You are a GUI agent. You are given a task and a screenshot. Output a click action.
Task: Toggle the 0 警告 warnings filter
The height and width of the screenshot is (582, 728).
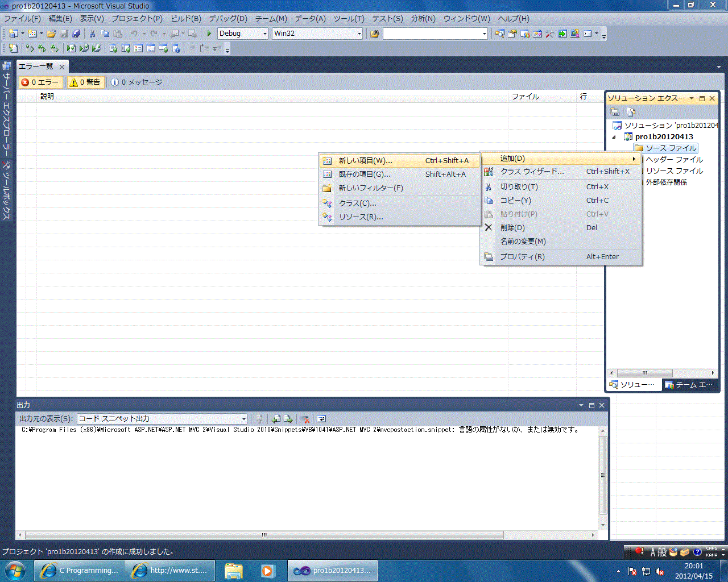tap(85, 82)
